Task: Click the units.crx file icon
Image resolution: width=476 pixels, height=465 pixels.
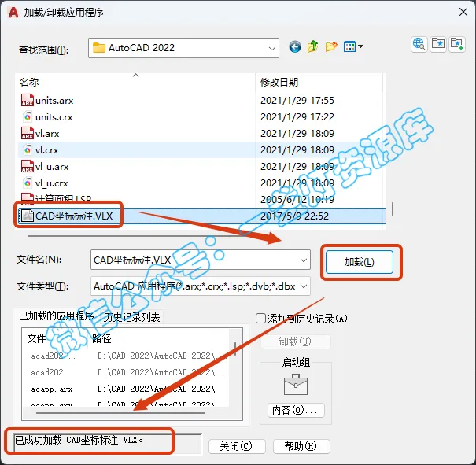Action: tap(28, 117)
